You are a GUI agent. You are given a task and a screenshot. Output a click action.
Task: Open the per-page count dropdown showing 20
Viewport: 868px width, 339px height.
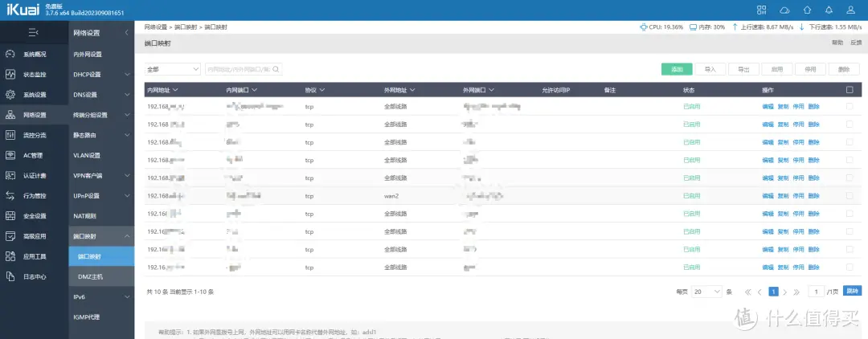coord(706,292)
